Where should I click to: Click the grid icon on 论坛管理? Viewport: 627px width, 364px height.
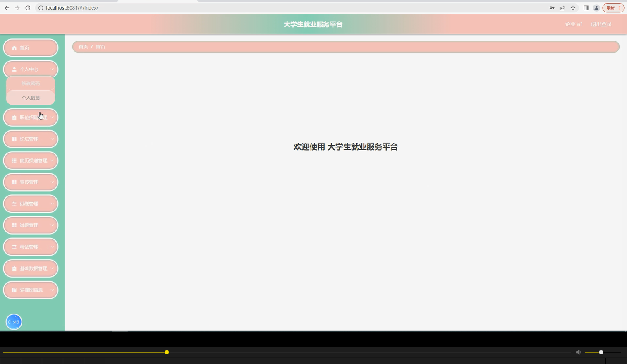click(14, 139)
